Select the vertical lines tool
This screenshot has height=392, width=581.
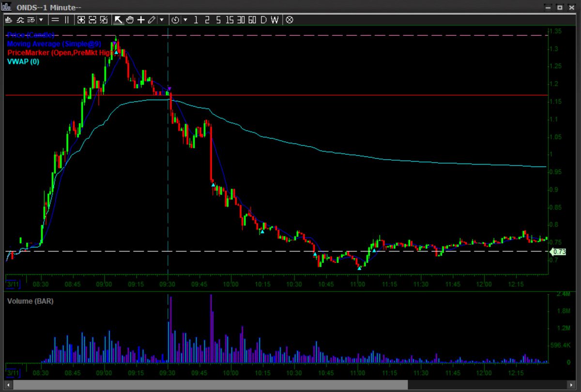coord(66,20)
